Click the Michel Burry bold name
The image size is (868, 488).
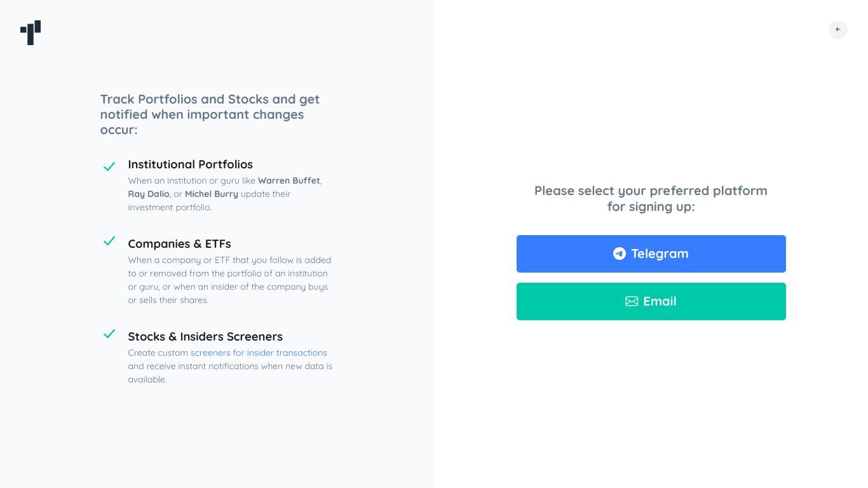coord(211,194)
